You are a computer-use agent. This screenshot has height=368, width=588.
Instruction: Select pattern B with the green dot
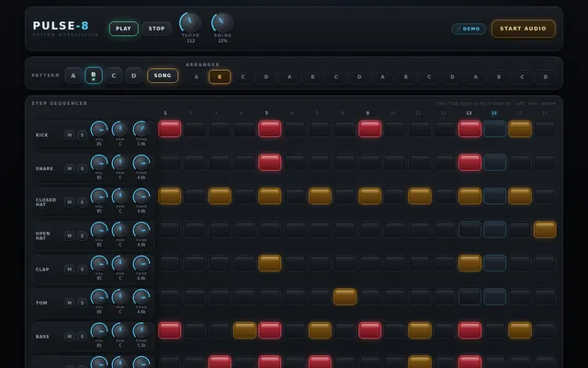(x=94, y=75)
